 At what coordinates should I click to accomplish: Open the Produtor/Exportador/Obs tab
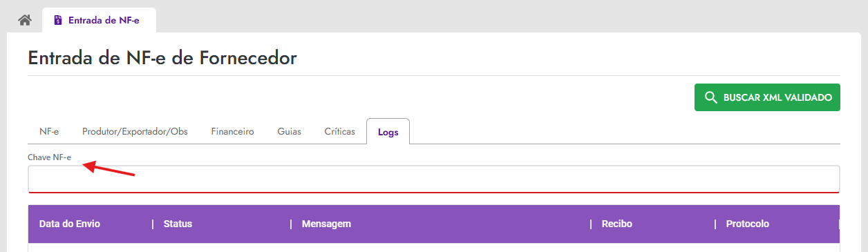[135, 131]
